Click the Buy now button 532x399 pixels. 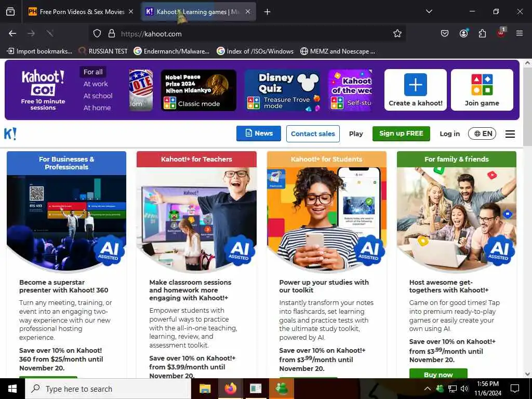point(438,374)
